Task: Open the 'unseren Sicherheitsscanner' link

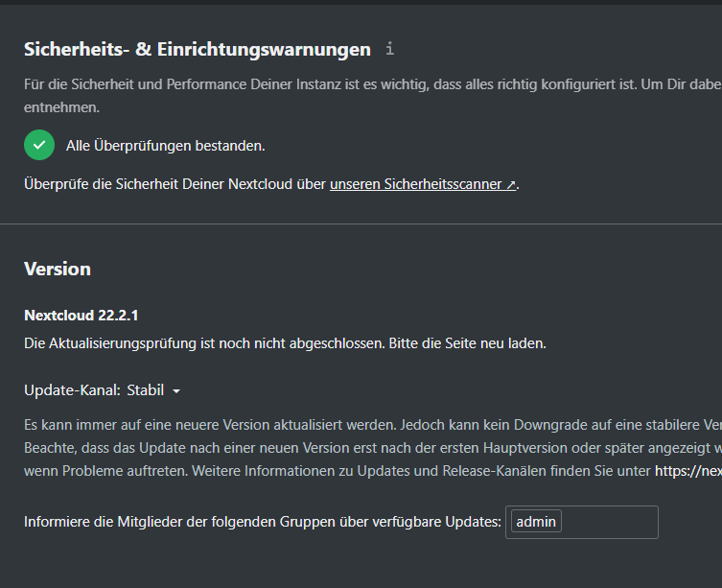Action: [422, 184]
